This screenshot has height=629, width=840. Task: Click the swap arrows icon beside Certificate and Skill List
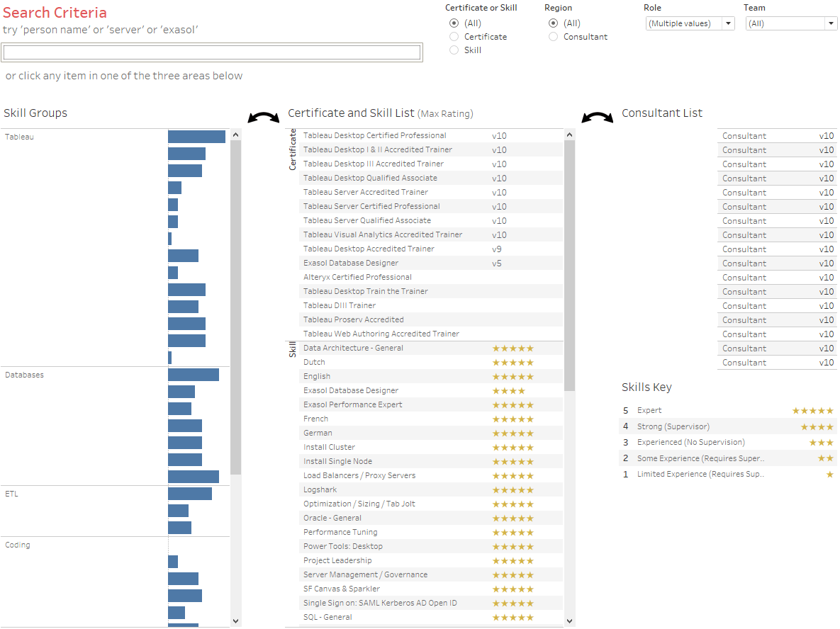[263, 117]
